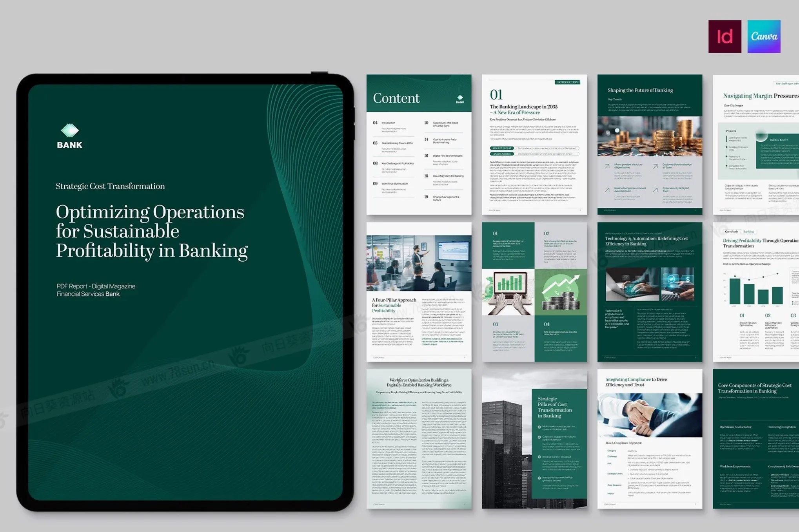The width and height of the screenshot is (799, 532).
Task: Click the INTRODUCTION tag on page 01
Action: click(x=567, y=82)
